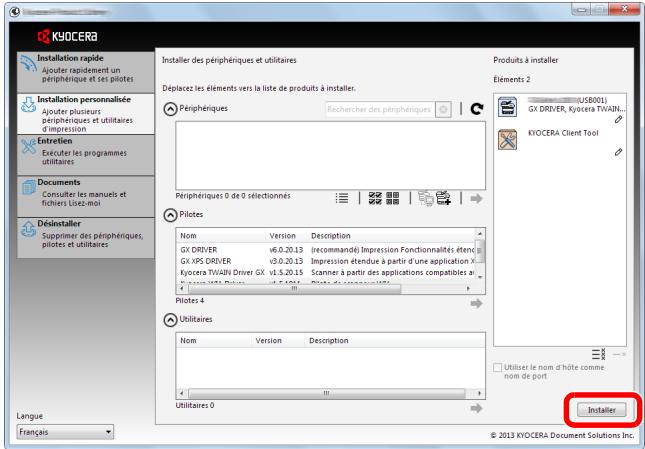Click the Désinstaller sidebar icon

(x=28, y=229)
